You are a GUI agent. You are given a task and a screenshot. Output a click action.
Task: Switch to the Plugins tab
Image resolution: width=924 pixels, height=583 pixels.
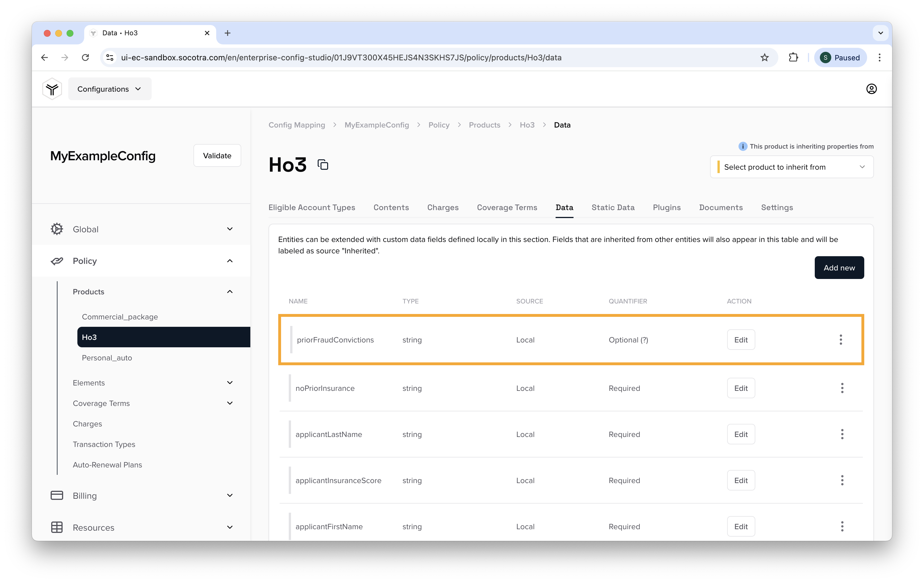click(667, 208)
